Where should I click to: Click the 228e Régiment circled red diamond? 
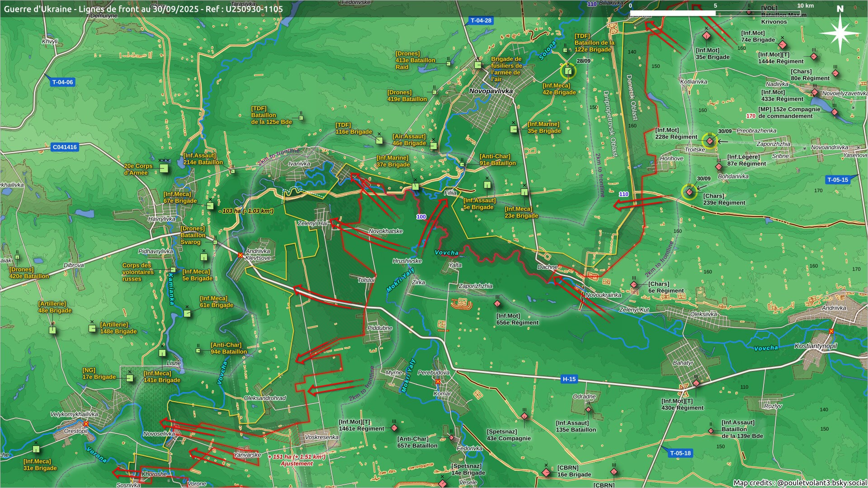tap(710, 141)
